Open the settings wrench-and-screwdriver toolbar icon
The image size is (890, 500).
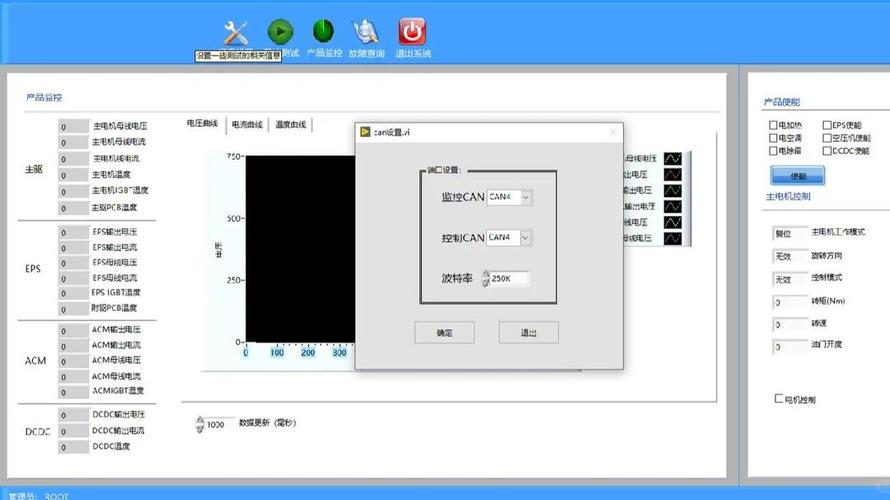pos(236,33)
